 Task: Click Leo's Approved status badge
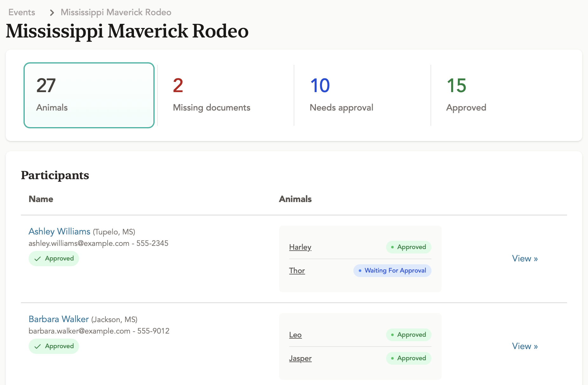408,335
